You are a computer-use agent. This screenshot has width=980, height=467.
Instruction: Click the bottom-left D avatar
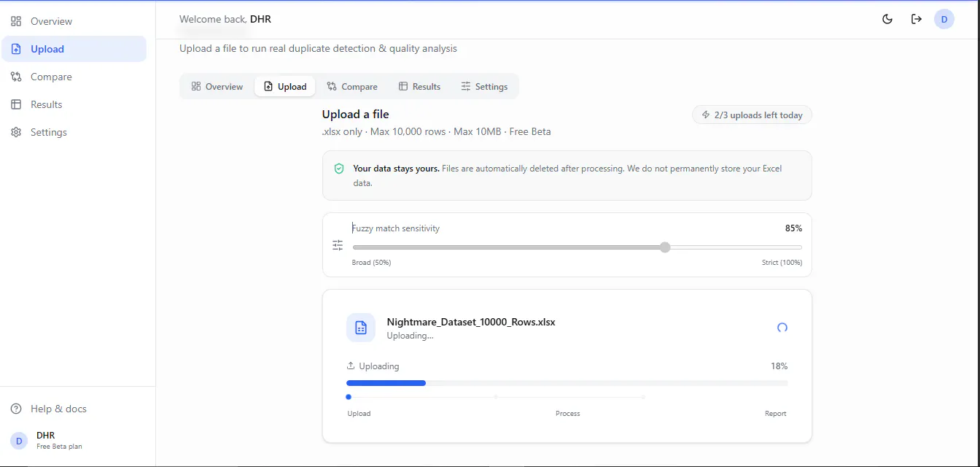(x=19, y=440)
